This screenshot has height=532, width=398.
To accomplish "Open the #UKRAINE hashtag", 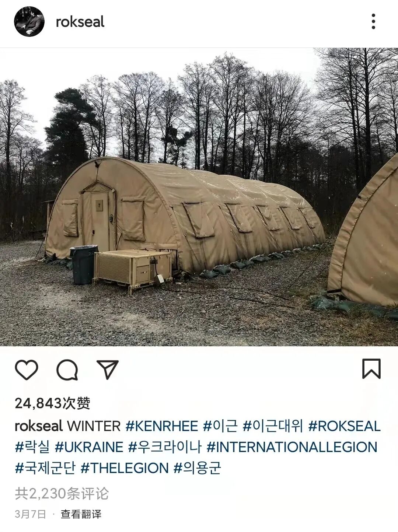I will tap(89, 447).
